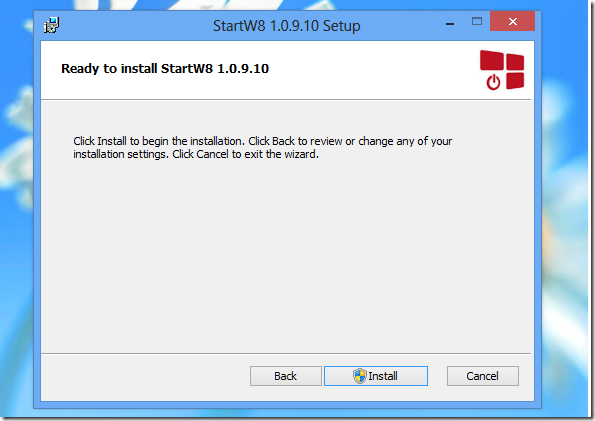The width and height of the screenshot is (595, 421).
Task: Open the installer icon in title bar
Action: pyautogui.click(x=51, y=25)
